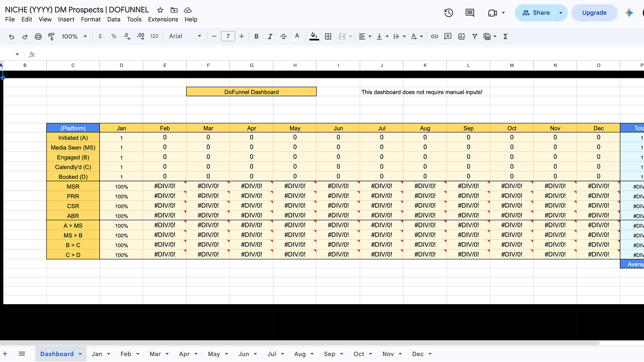This screenshot has height=362, width=644.
Task: Switch to the Dec sheet tab
Action: pyautogui.click(x=418, y=354)
